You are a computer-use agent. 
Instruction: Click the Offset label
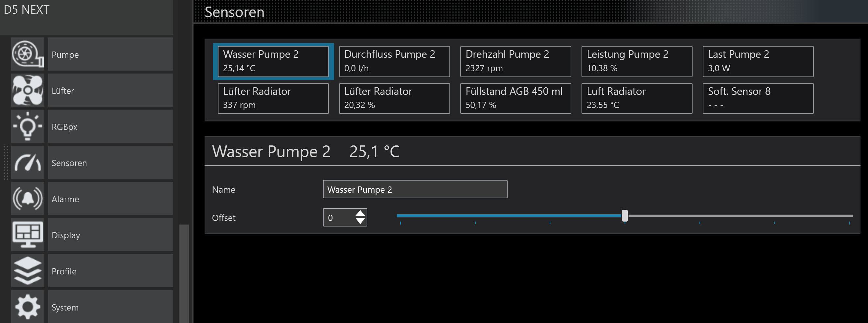click(224, 218)
